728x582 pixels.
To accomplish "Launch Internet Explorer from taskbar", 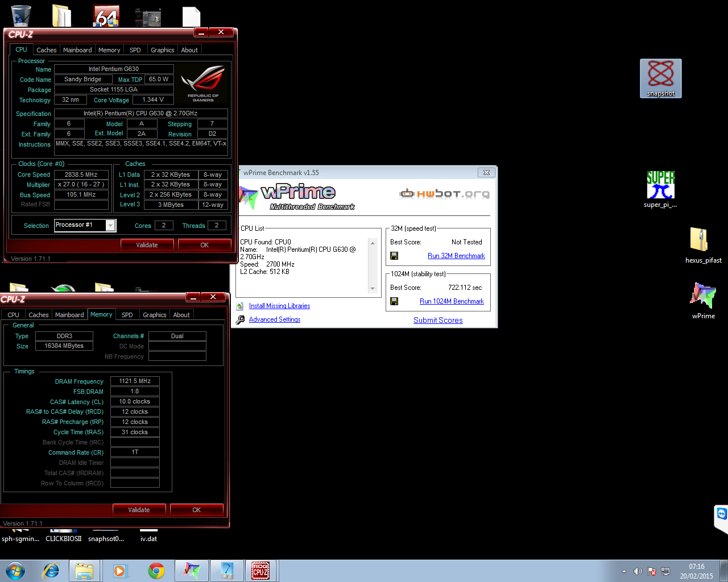I will pyautogui.click(x=51, y=571).
